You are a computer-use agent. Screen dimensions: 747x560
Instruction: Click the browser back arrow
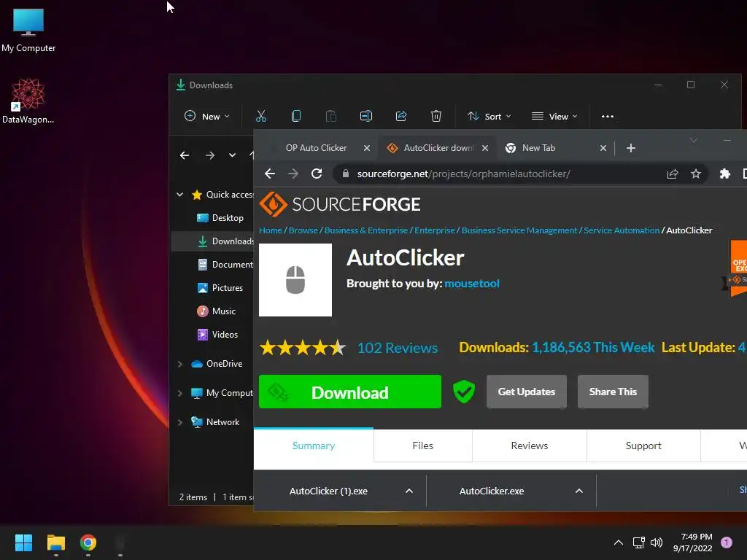tap(270, 174)
